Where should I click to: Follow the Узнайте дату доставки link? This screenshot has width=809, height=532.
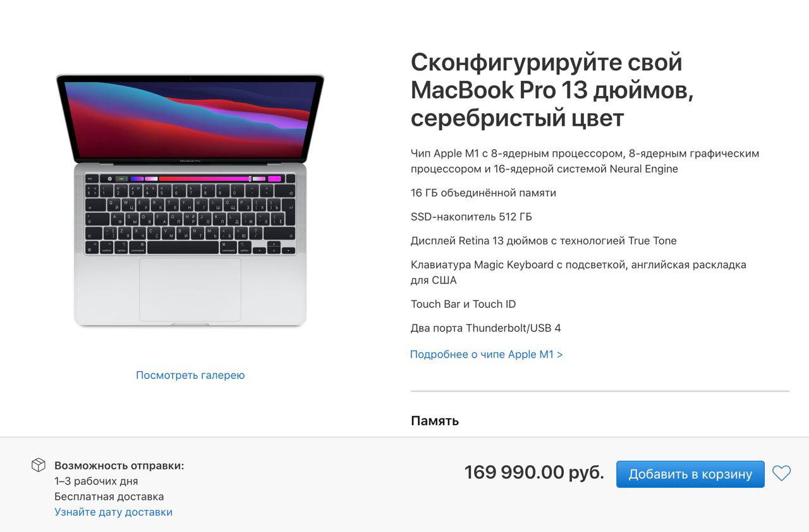point(113,512)
